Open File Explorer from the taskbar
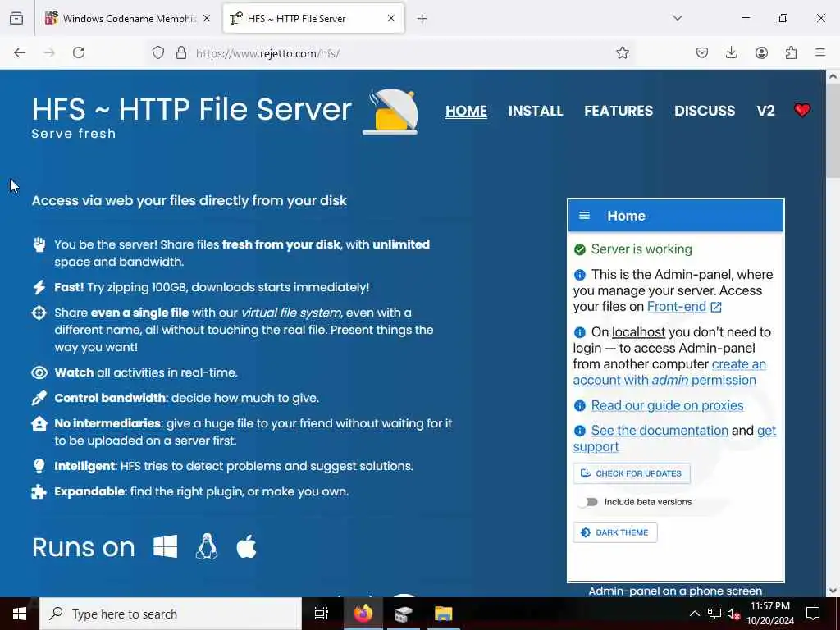The height and width of the screenshot is (630, 840). (444, 614)
